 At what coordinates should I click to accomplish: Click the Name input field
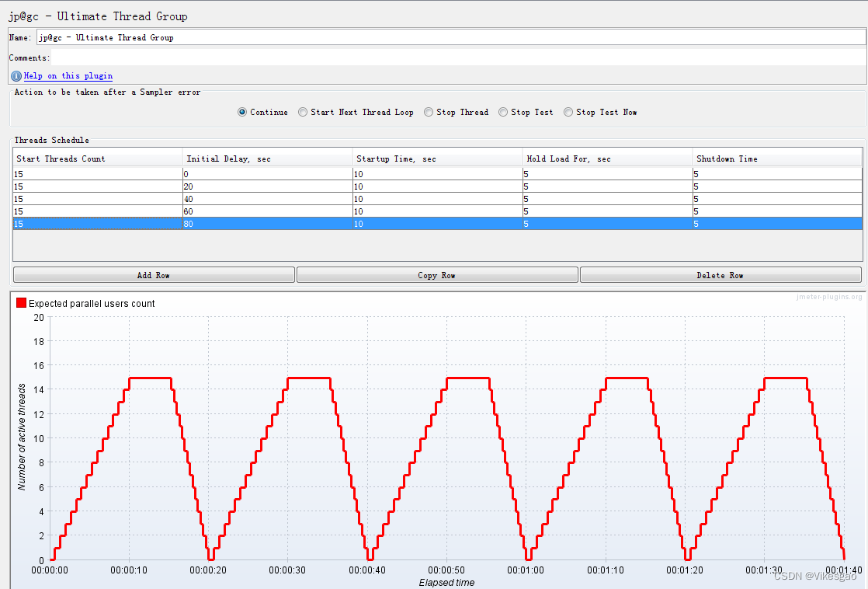(451, 37)
